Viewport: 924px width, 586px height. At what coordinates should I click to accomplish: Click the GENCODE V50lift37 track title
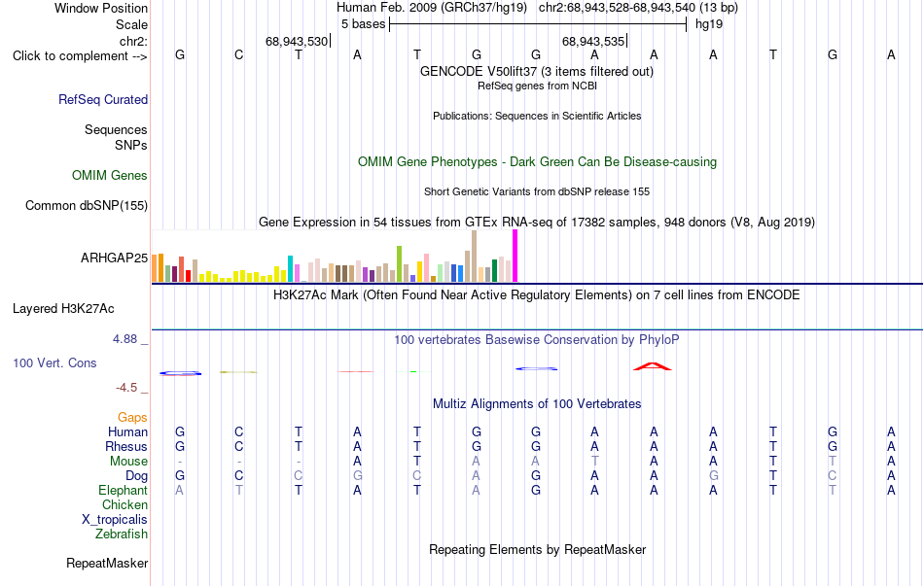537,71
